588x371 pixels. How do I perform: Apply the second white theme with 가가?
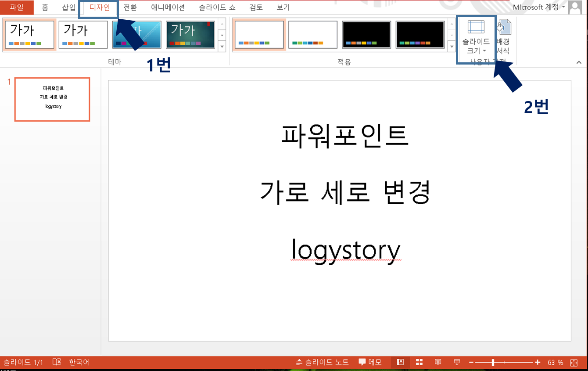[83, 35]
